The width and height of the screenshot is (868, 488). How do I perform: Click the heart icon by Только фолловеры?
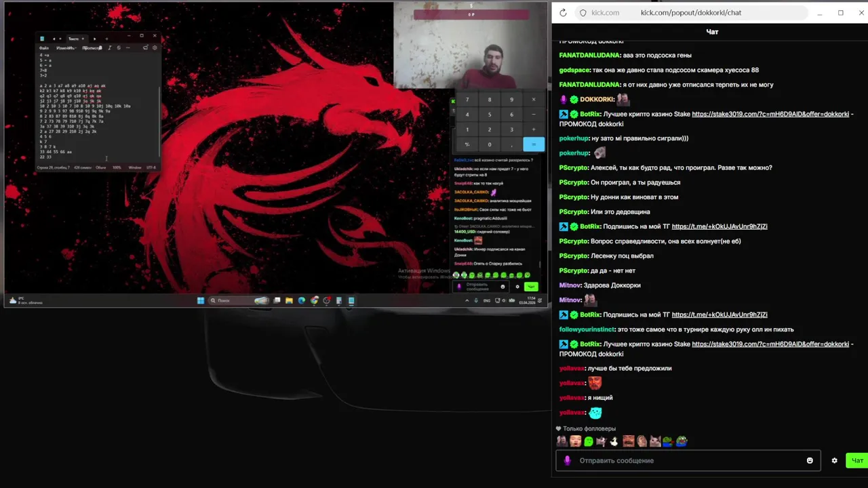pyautogui.click(x=559, y=429)
